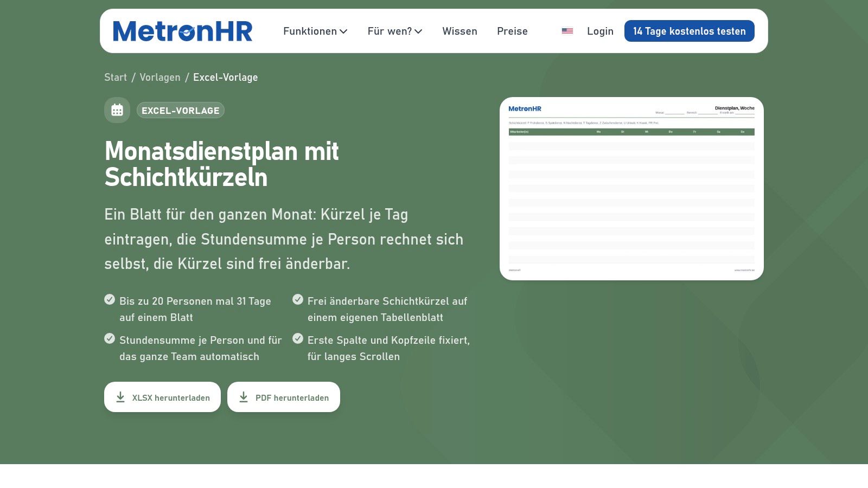This screenshot has width=868, height=488.
Task: Open the MetronHR logo homepage link
Action: click(x=183, y=31)
